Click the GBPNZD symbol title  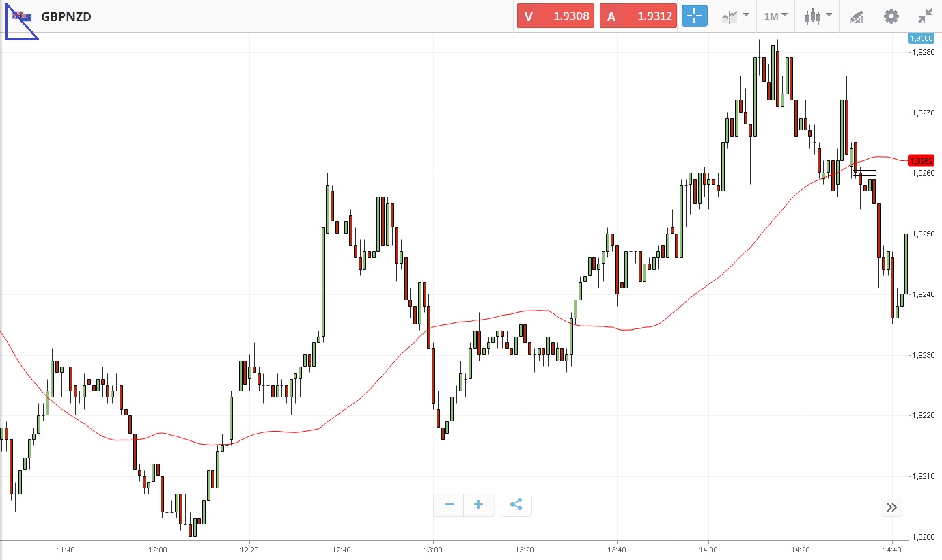[66, 16]
